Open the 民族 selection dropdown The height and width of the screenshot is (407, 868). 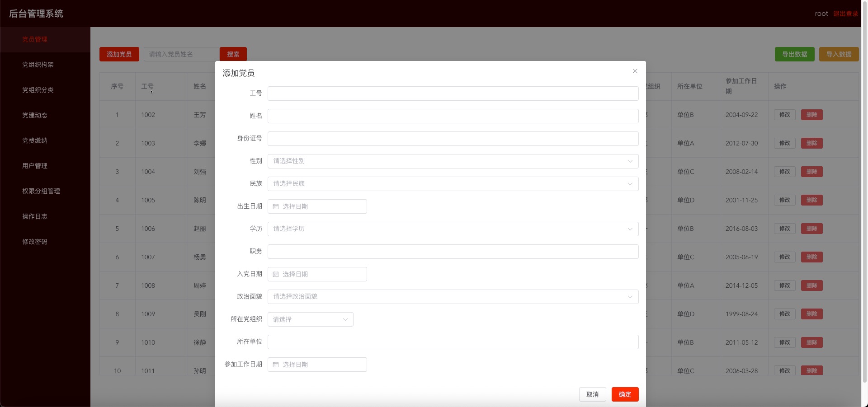coord(453,184)
